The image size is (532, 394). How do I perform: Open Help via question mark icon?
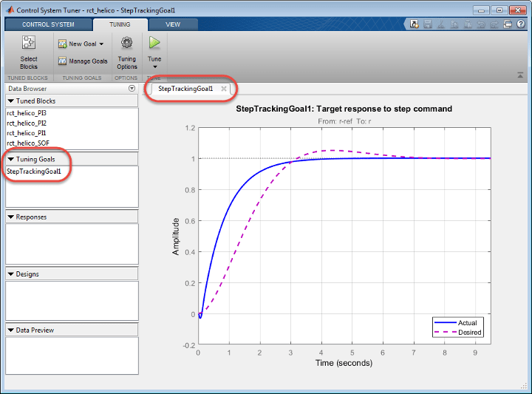(521, 24)
